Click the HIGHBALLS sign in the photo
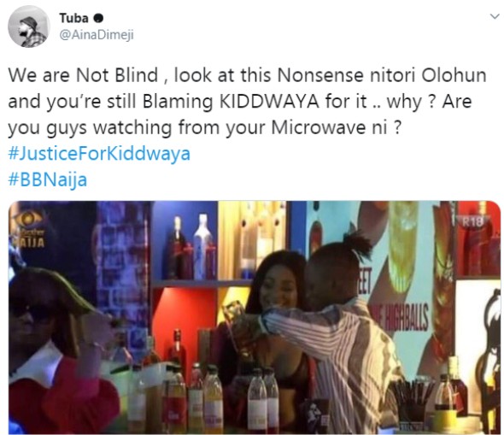Screen dimensions: 504x435 point(405,317)
